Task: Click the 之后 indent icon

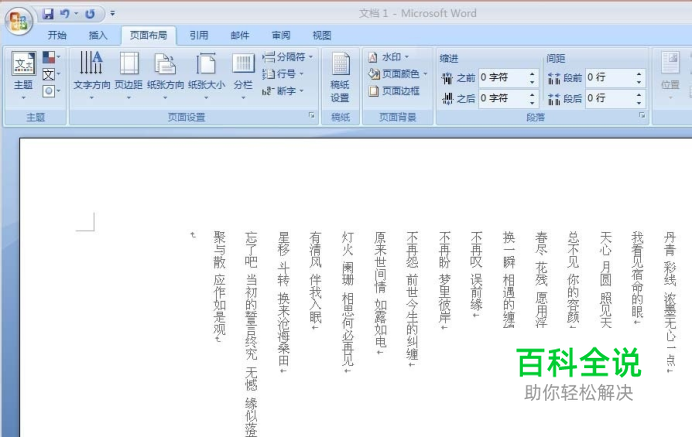Action: (447, 98)
